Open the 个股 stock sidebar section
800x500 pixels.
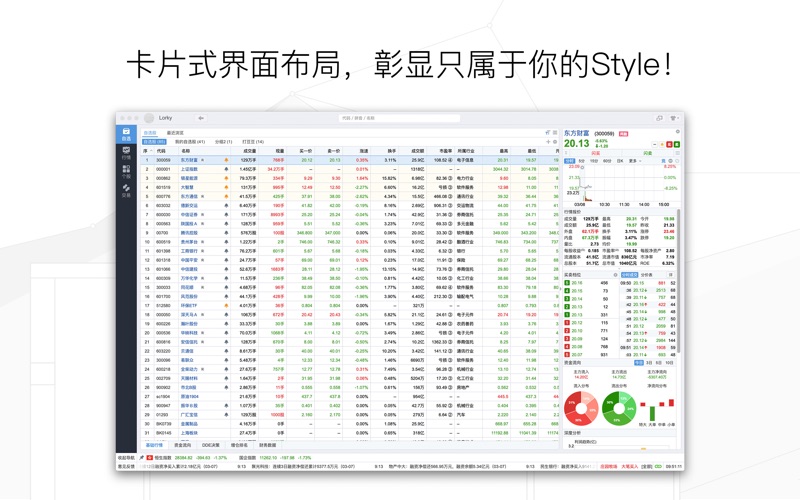[x=126, y=171]
